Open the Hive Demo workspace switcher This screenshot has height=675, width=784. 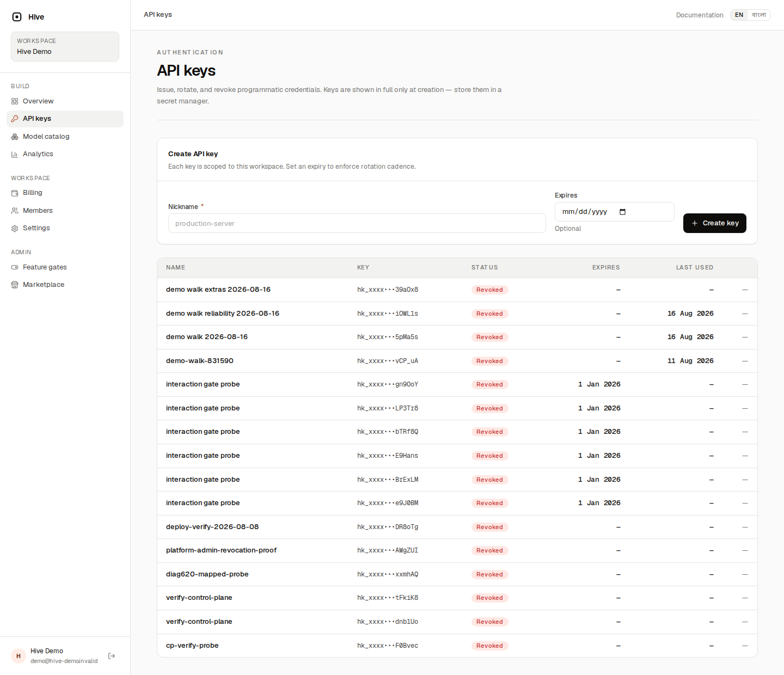(65, 46)
